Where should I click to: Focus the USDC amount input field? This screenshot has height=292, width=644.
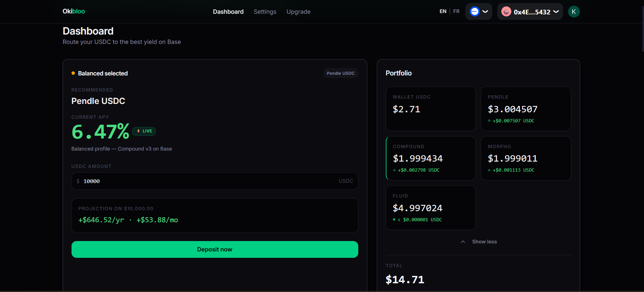click(215, 181)
